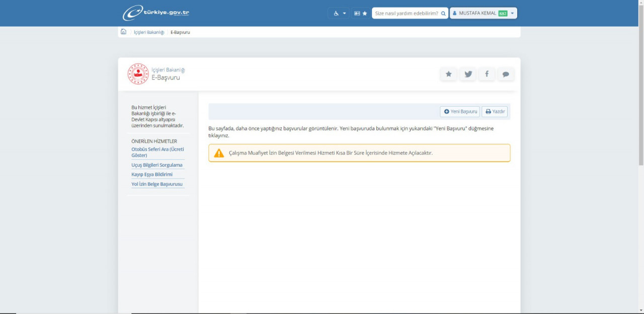Open the feedback comment bubble
The height and width of the screenshot is (314, 644).
(506, 74)
